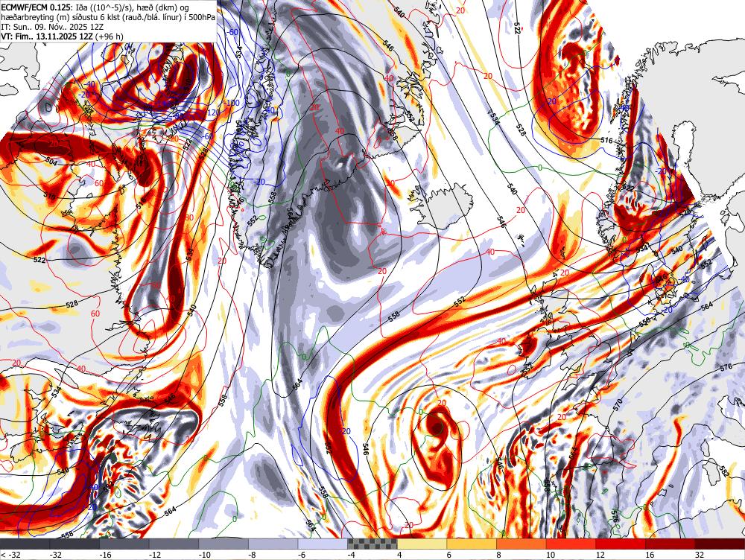The height and width of the screenshot is (560, 745).
Task: Click the checkered legend swatch between -4 and 4
Action: [372, 544]
